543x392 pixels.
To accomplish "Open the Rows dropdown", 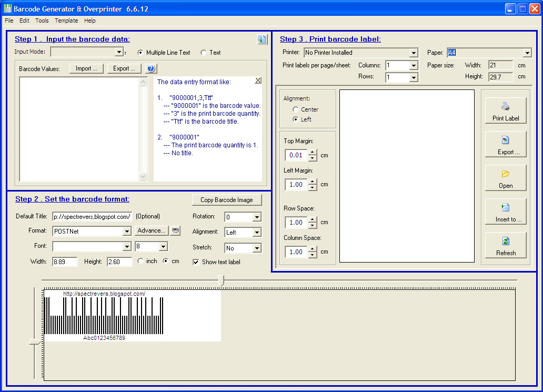I will [414, 77].
